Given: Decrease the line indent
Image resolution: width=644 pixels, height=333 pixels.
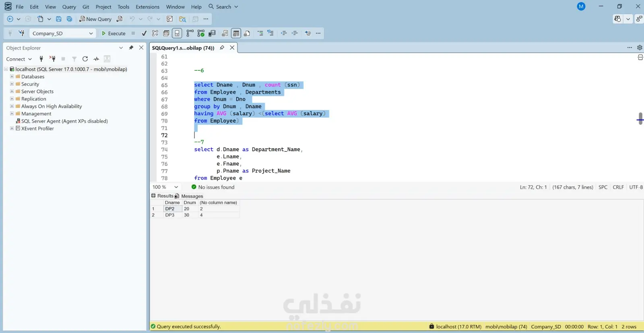Looking at the screenshot, I should tap(284, 33).
